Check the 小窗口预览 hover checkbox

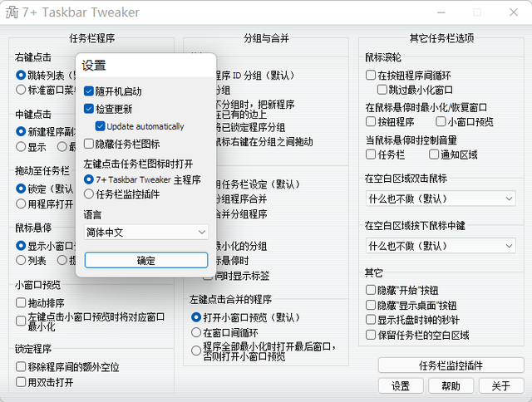(441, 121)
